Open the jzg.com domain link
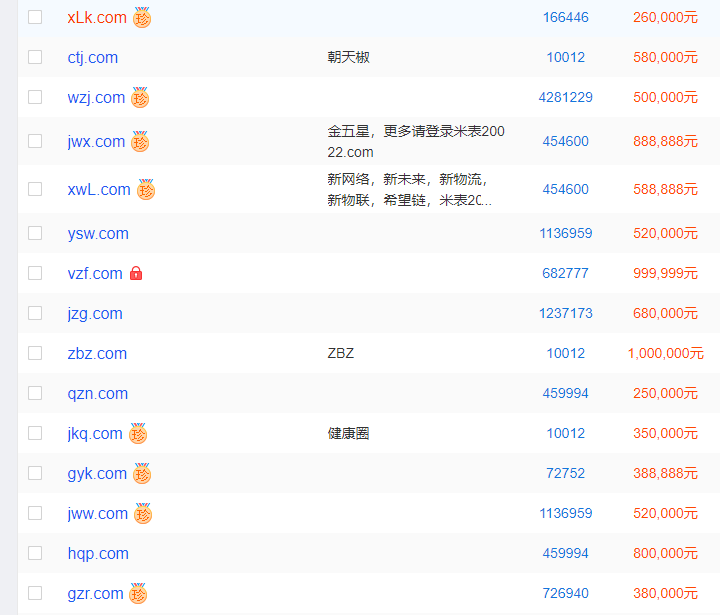This screenshot has width=720, height=615. pyautogui.click(x=95, y=313)
